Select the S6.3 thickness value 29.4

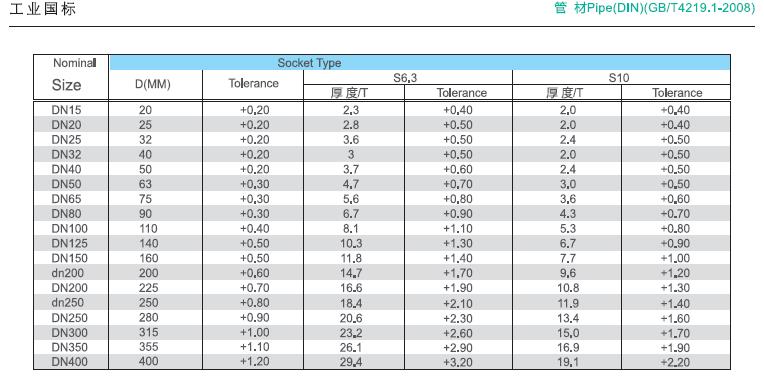[351, 362]
